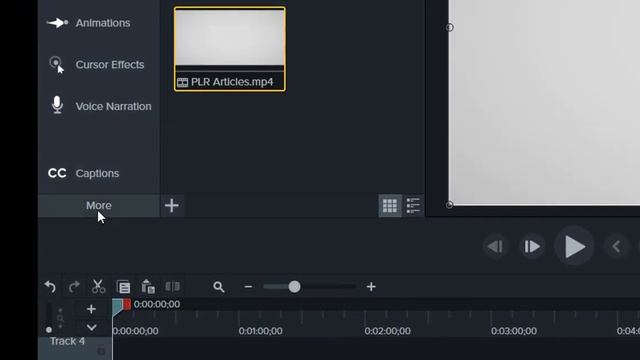The image size is (640, 360).
Task: Play the video with the Play button
Action: click(x=574, y=247)
